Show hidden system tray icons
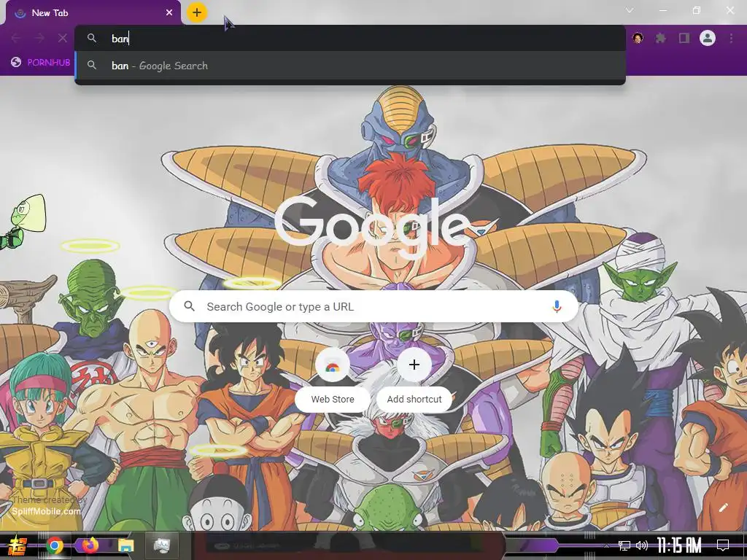747x560 pixels. [606, 545]
